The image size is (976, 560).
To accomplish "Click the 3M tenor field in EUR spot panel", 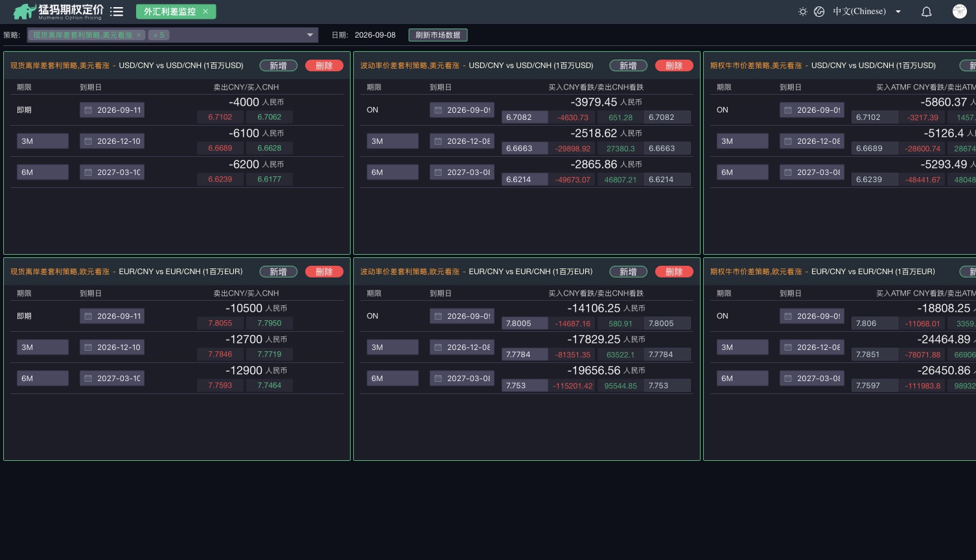I will click(43, 347).
